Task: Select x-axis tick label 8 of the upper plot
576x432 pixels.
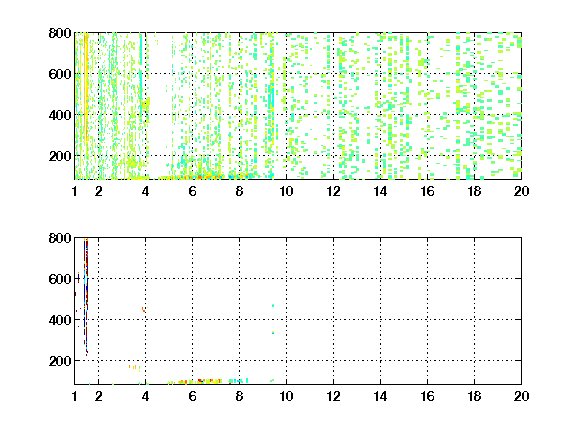Action: [x=240, y=191]
